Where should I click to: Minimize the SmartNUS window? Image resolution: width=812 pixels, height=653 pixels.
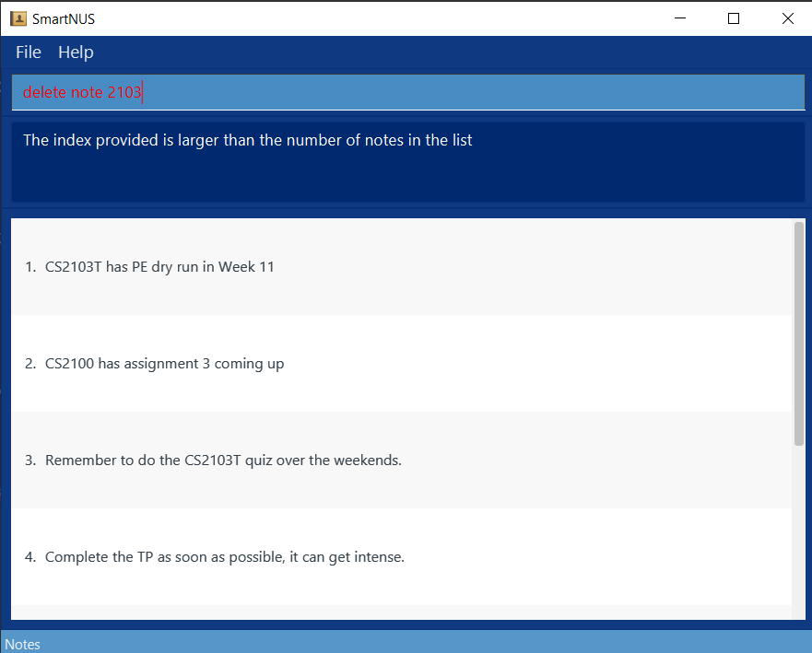coord(680,18)
